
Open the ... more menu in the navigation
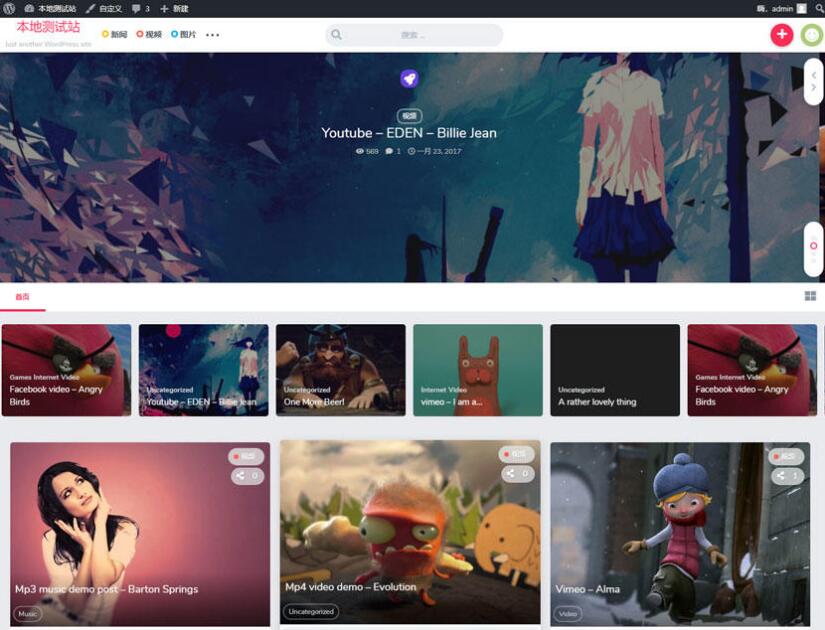click(210, 35)
